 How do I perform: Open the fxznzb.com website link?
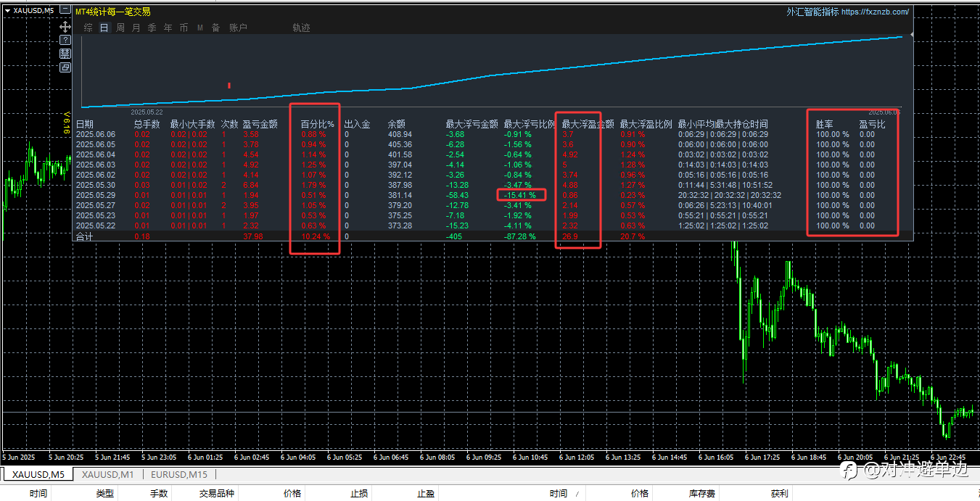(x=875, y=12)
